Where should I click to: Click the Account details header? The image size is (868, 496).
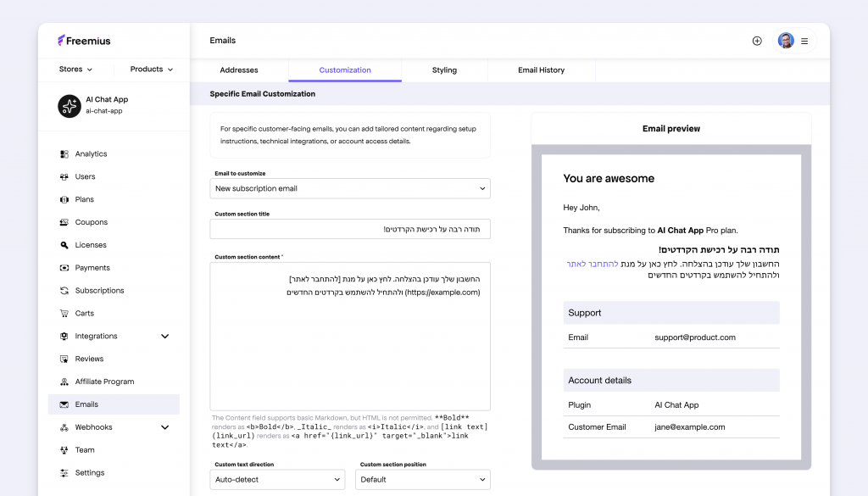pyautogui.click(x=671, y=381)
